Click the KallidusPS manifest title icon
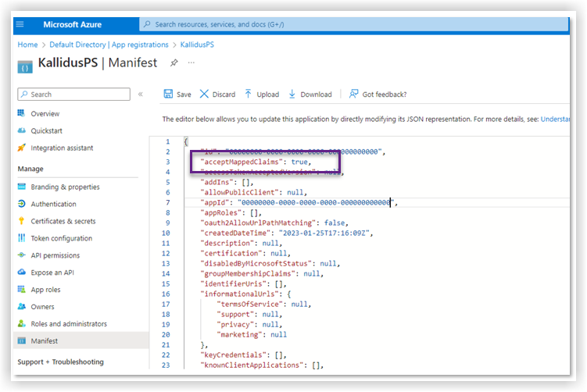The width and height of the screenshot is (587, 392). coord(25,67)
